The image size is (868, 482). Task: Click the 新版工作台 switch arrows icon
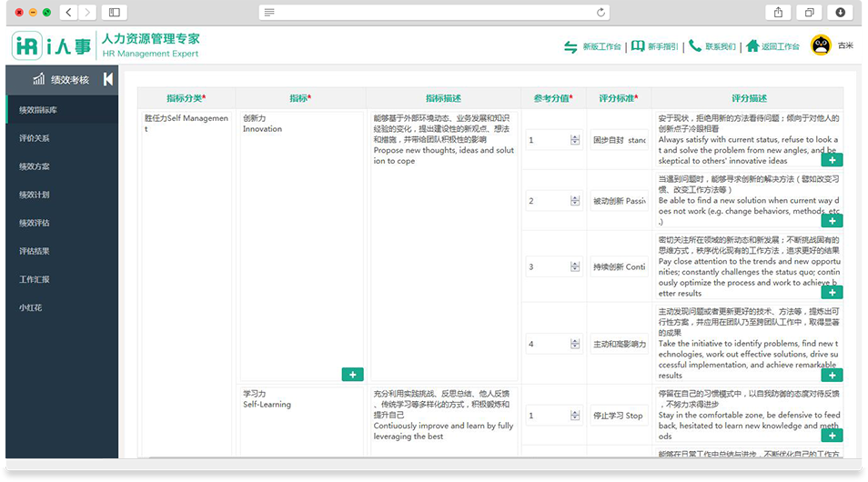coord(570,47)
